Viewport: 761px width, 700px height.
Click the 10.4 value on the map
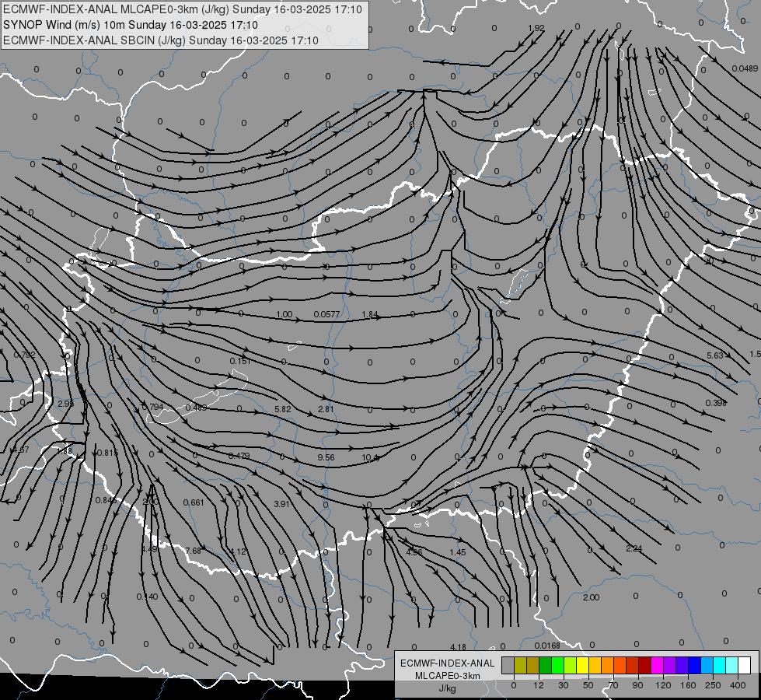tap(370, 457)
